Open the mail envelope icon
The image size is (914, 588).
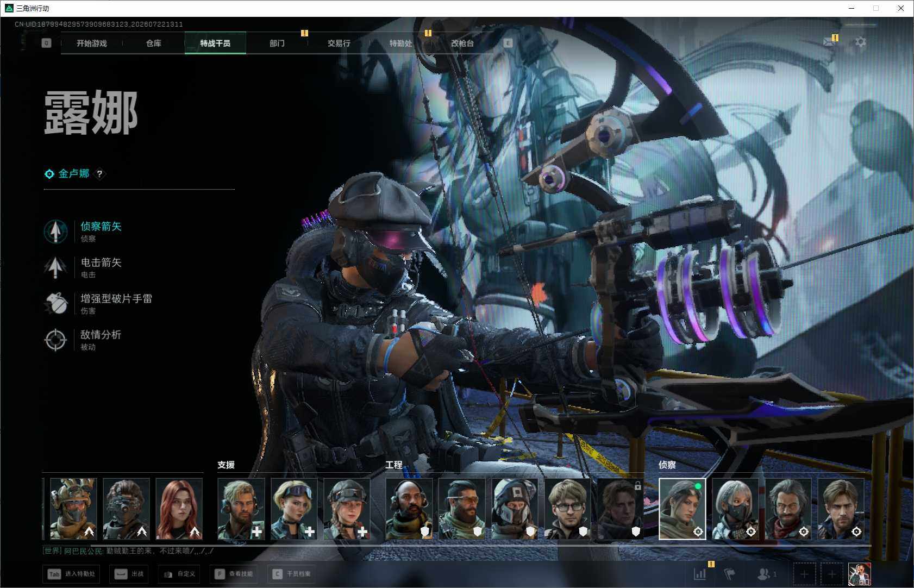tap(829, 42)
